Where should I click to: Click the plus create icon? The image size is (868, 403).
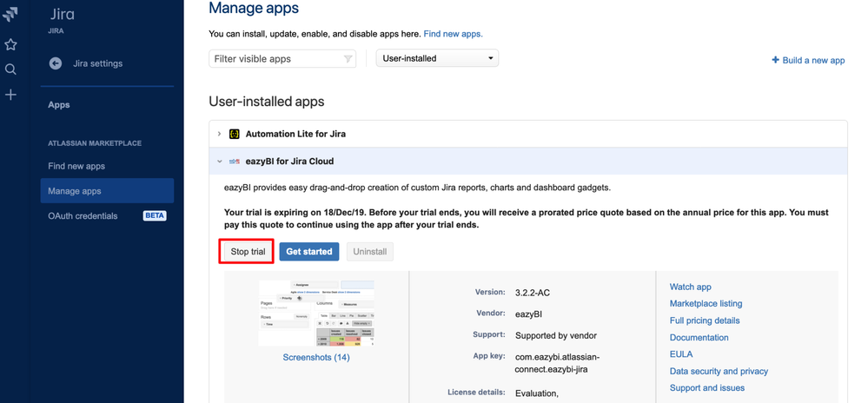coord(10,95)
